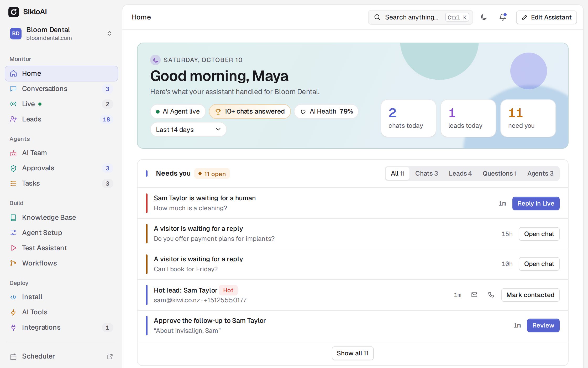Click the Leads person-plus icon

[x=13, y=119]
